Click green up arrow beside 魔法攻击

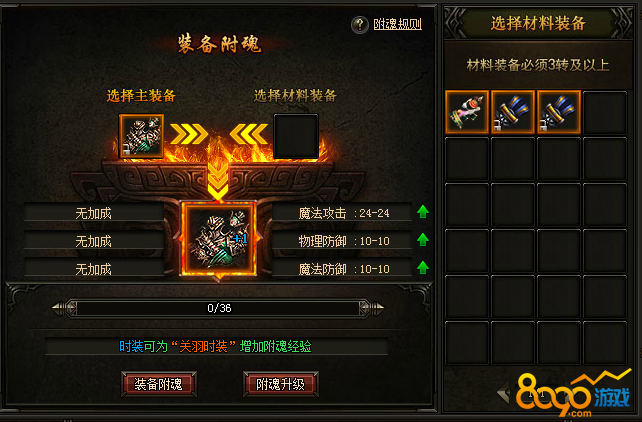(423, 212)
